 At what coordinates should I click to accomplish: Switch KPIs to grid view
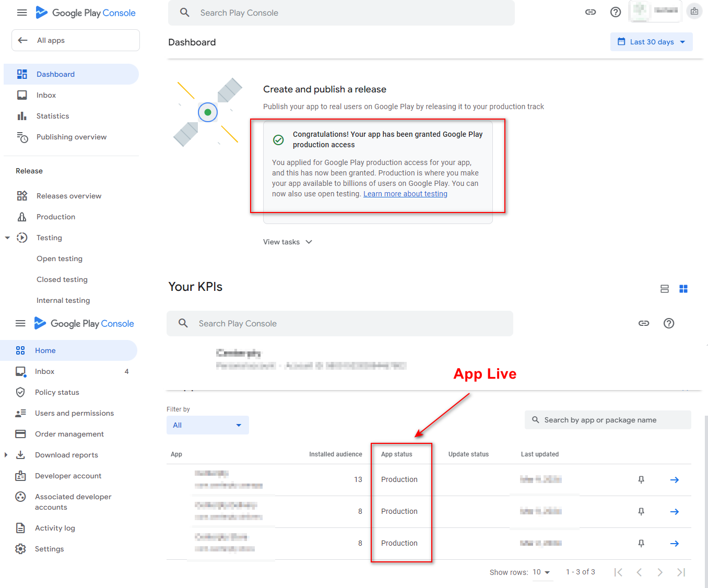tap(683, 288)
